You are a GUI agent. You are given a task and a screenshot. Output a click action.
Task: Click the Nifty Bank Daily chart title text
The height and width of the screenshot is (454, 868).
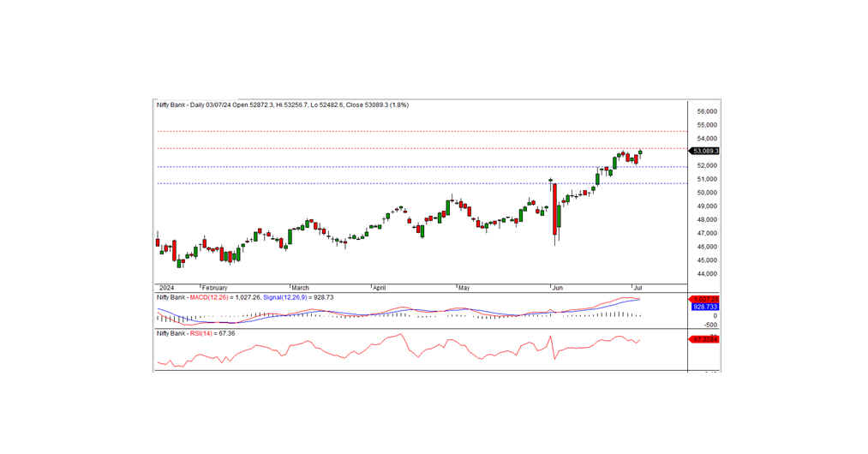tap(282, 105)
